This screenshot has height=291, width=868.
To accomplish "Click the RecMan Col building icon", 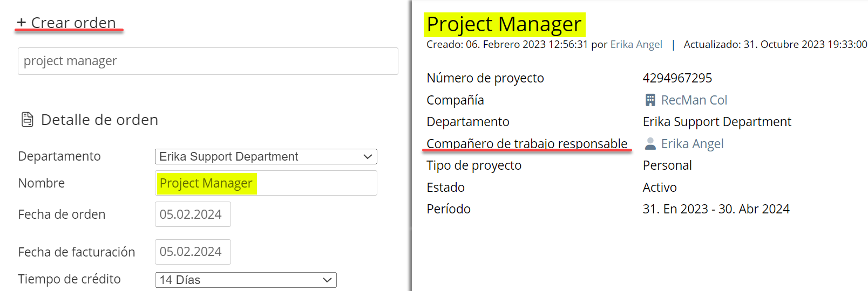I will [x=650, y=100].
